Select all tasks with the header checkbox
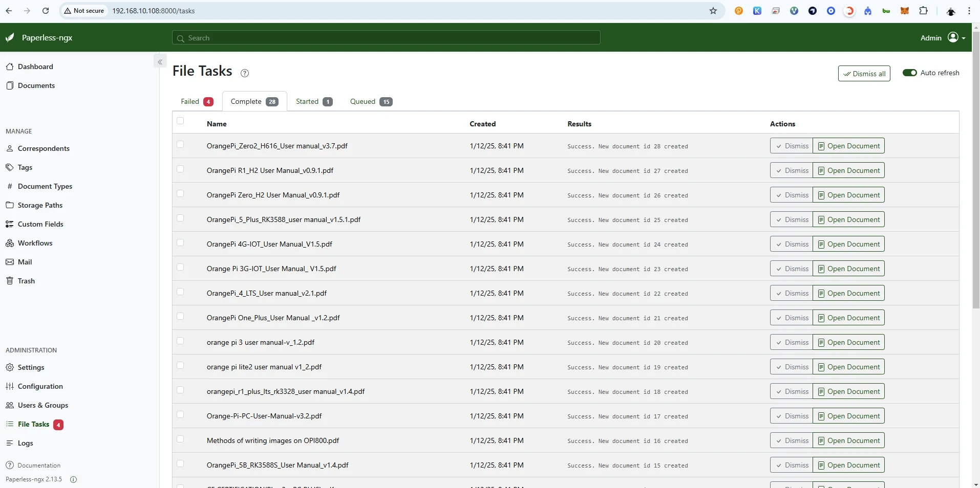 [x=180, y=121]
